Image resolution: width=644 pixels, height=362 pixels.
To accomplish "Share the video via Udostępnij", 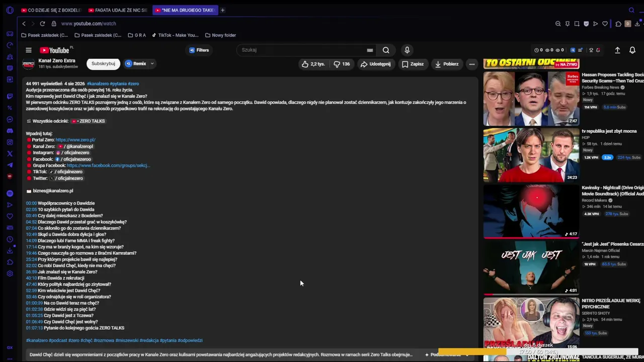I will point(375,64).
